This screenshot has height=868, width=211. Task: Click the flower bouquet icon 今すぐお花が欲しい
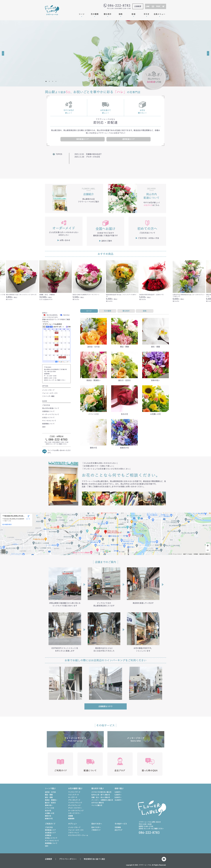coord(69,104)
